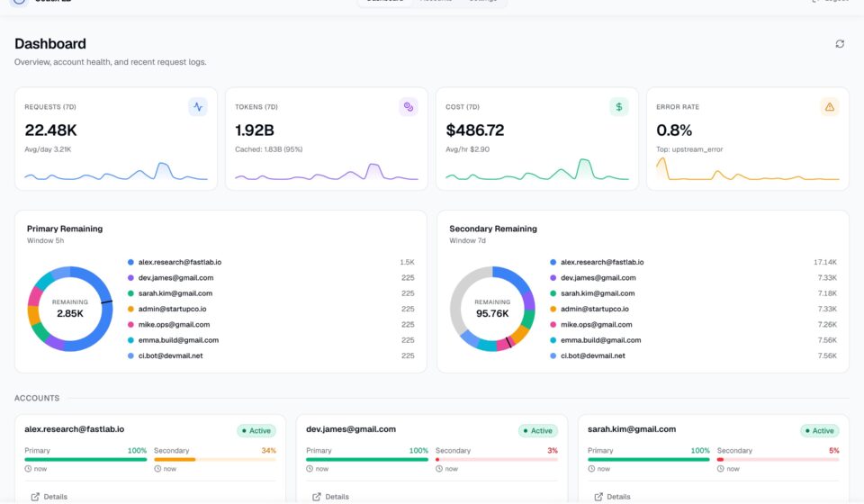This screenshot has width=864, height=504.
Task: Click the 22.48K requests value
Action: click(50, 130)
